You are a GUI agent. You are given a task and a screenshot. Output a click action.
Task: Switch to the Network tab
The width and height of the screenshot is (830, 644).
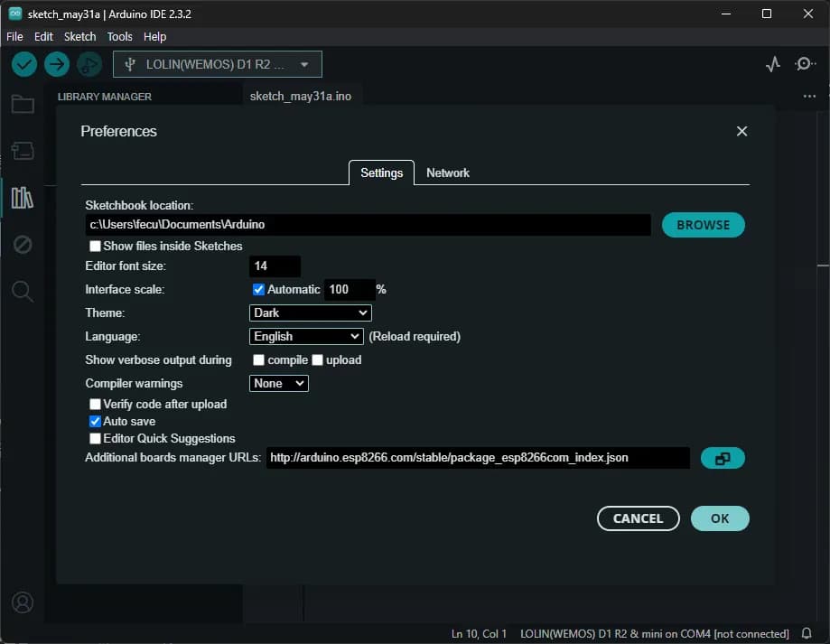[x=447, y=173]
